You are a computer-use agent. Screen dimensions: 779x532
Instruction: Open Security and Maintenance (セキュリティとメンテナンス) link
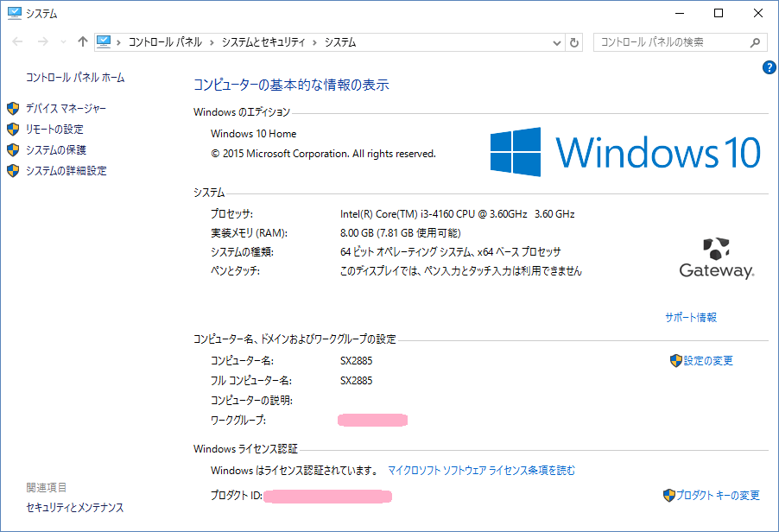75,507
